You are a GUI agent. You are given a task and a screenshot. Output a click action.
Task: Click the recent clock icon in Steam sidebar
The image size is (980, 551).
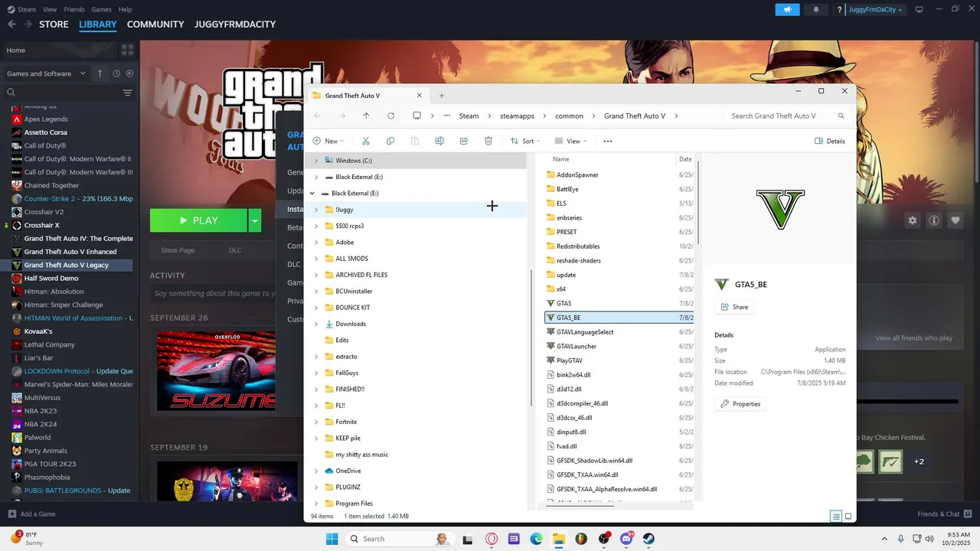click(116, 73)
